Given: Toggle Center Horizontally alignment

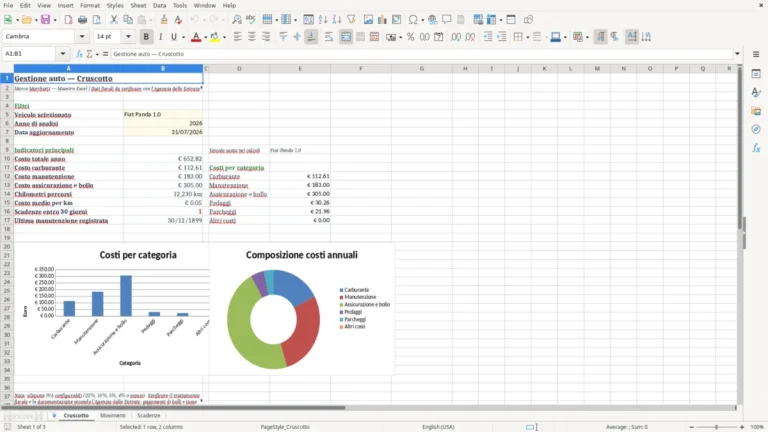Looking at the screenshot, I should (252, 37).
